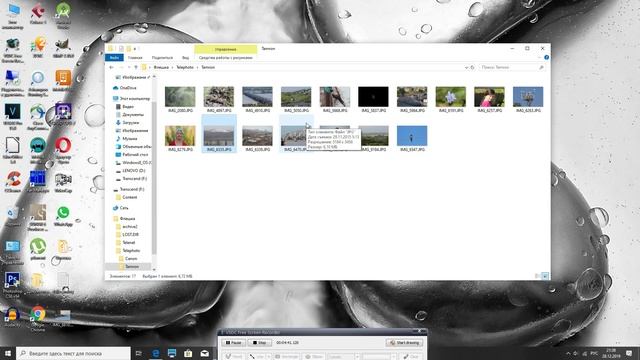Click the New folder icon in title bar
The image size is (640, 360).
click(129, 49)
